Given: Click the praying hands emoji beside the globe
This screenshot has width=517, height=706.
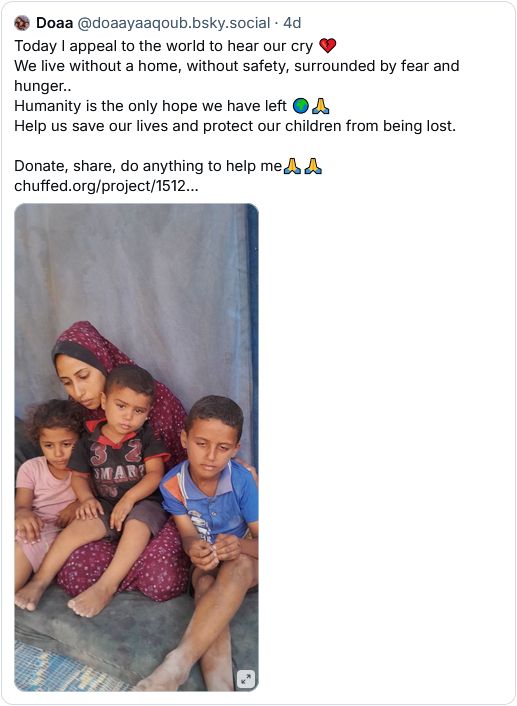Looking at the screenshot, I should click(x=321, y=106).
